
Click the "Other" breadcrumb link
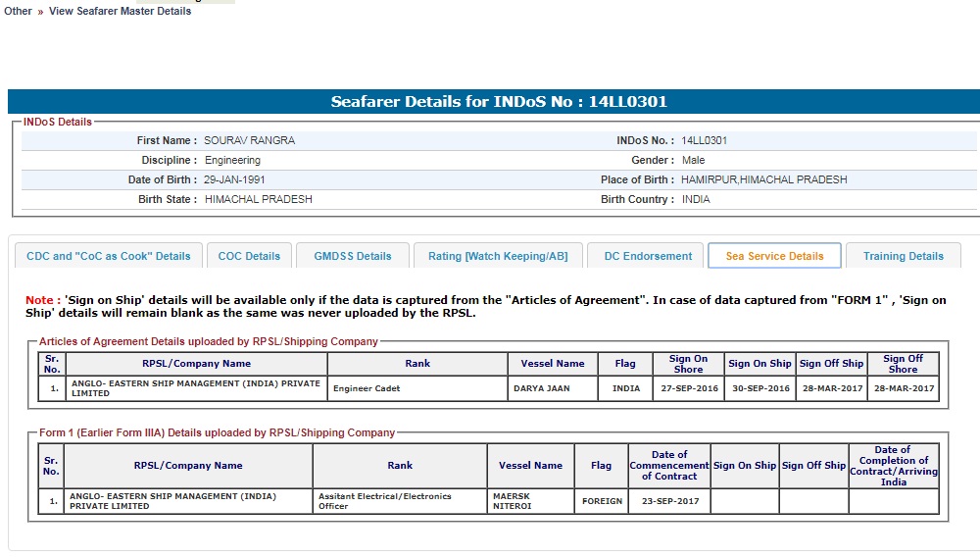point(18,11)
